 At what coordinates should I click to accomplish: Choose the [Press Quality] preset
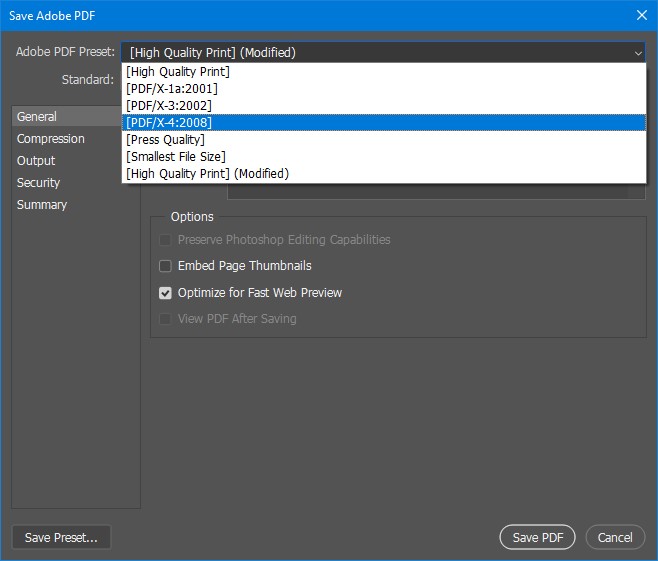click(x=384, y=139)
